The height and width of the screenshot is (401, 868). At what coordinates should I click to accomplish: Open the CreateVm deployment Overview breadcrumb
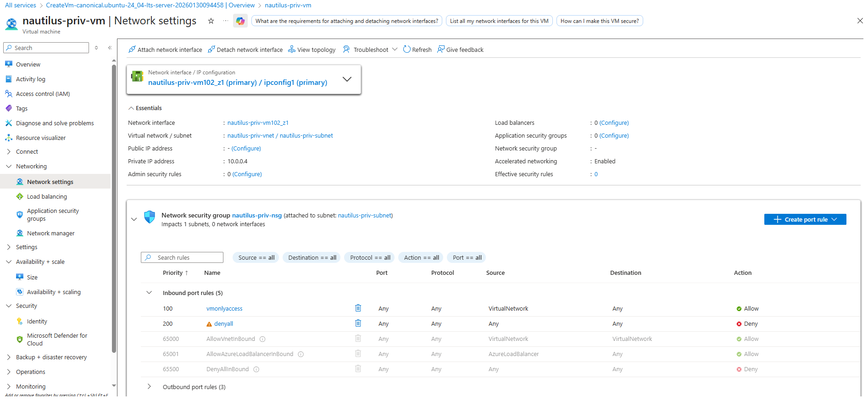pos(150,5)
